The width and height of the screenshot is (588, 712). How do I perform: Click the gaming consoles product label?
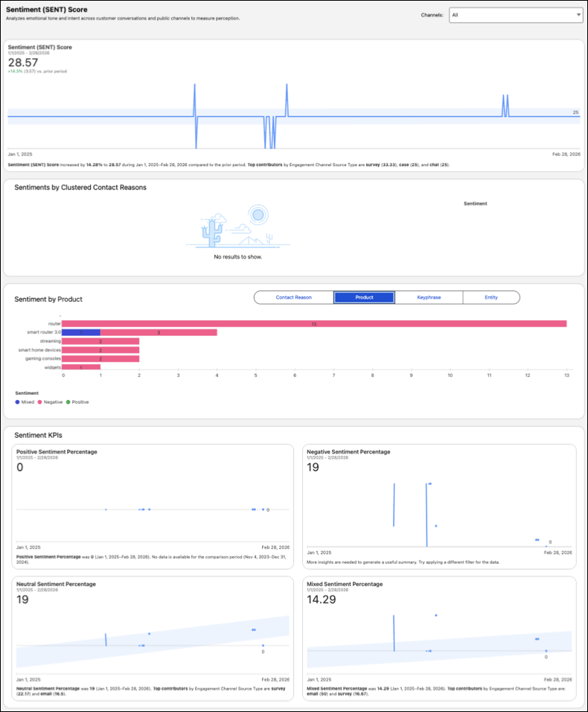coord(43,359)
